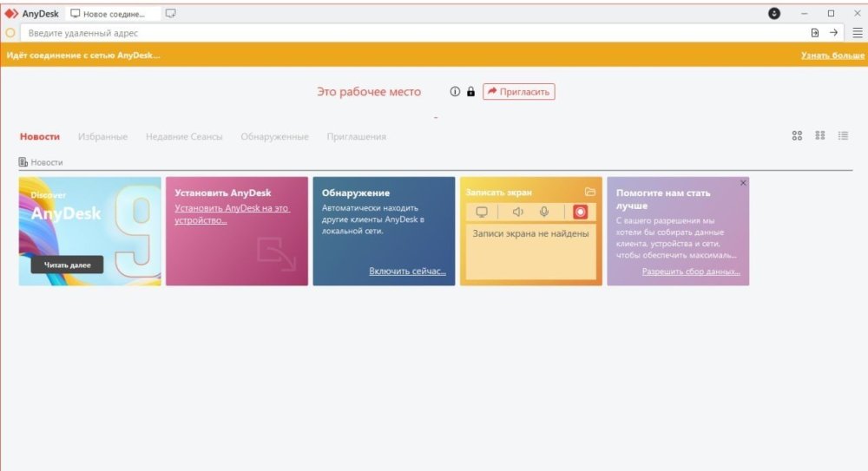Viewport: 868px width, 471px height.
Task: Click Помогите нам стать лучше heading
Action: pos(663,200)
